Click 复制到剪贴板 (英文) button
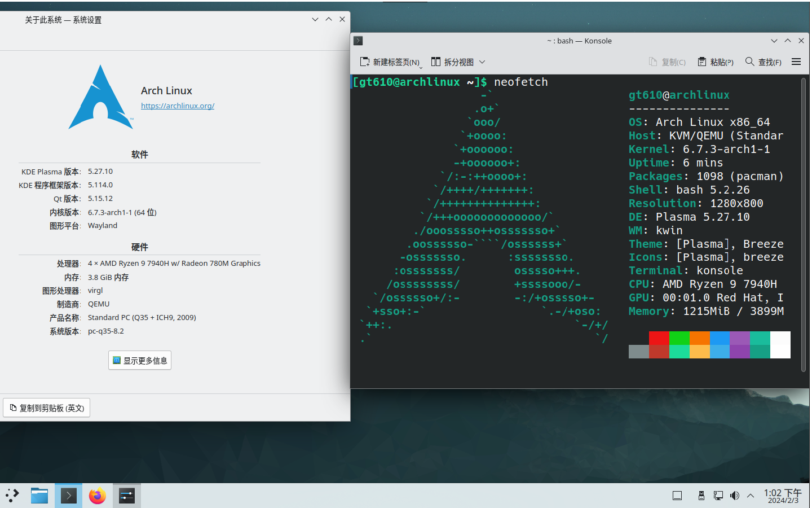 tap(47, 408)
